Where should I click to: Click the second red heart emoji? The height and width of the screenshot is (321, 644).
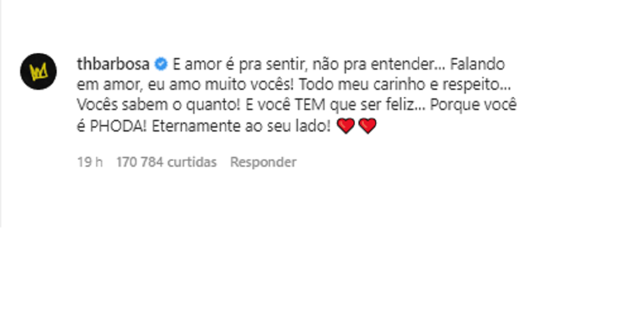(368, 126)
